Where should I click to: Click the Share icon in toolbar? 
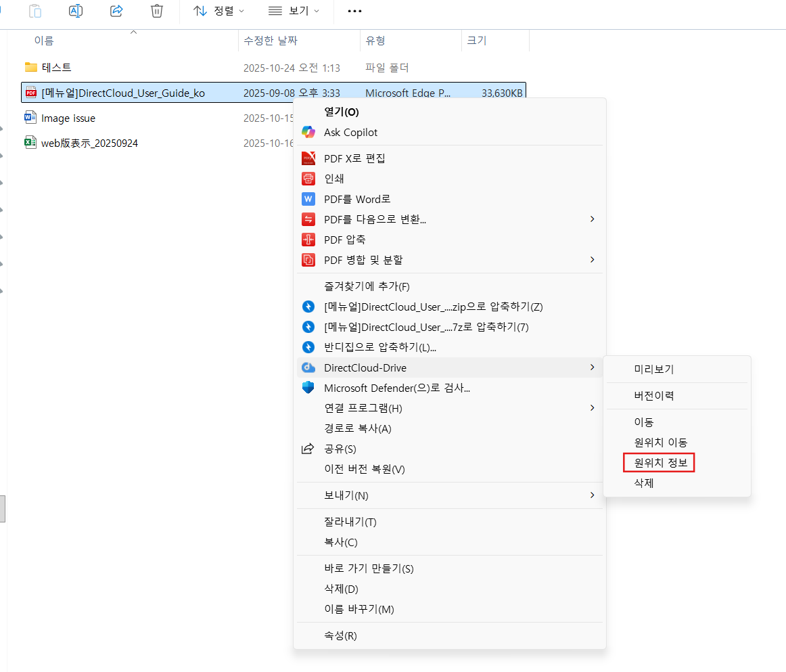[116, 11]
